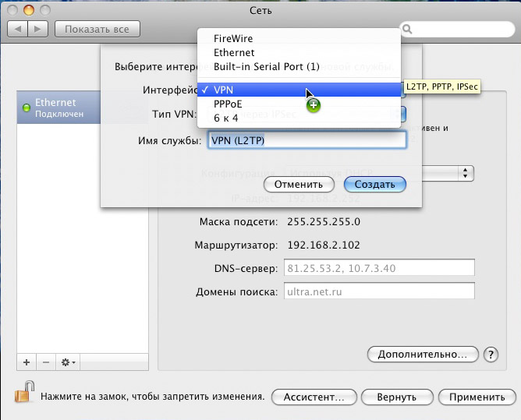Click inside the Имя службы field
This screenshot has height=420, width=521.
pyautogui.click(x=304, y=140)
